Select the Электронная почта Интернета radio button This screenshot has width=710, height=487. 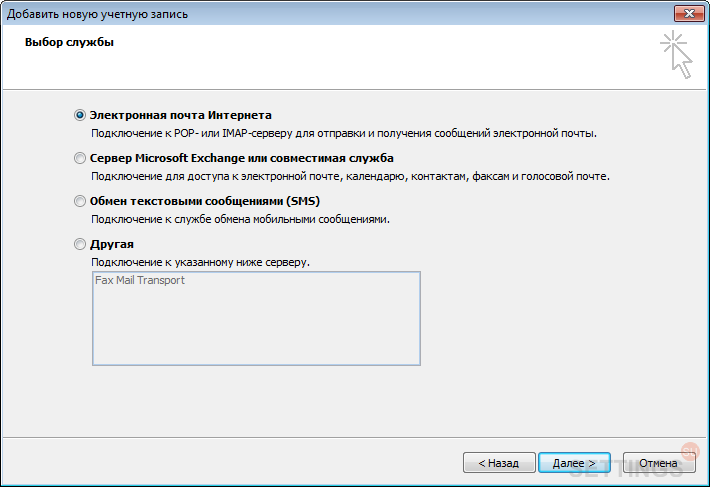[80, 115]
